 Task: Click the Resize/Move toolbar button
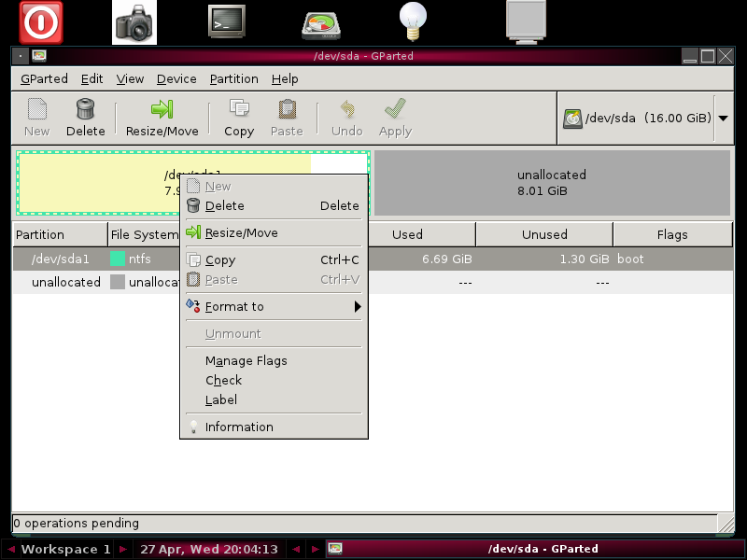click(x=162, y=118)
